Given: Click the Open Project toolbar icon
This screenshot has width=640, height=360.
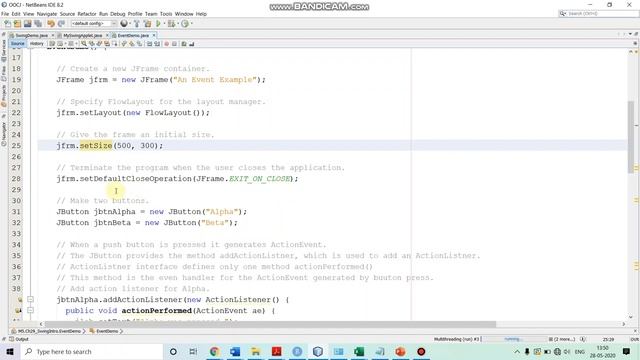Looking at the screenshot, I should tap(28, 24).
